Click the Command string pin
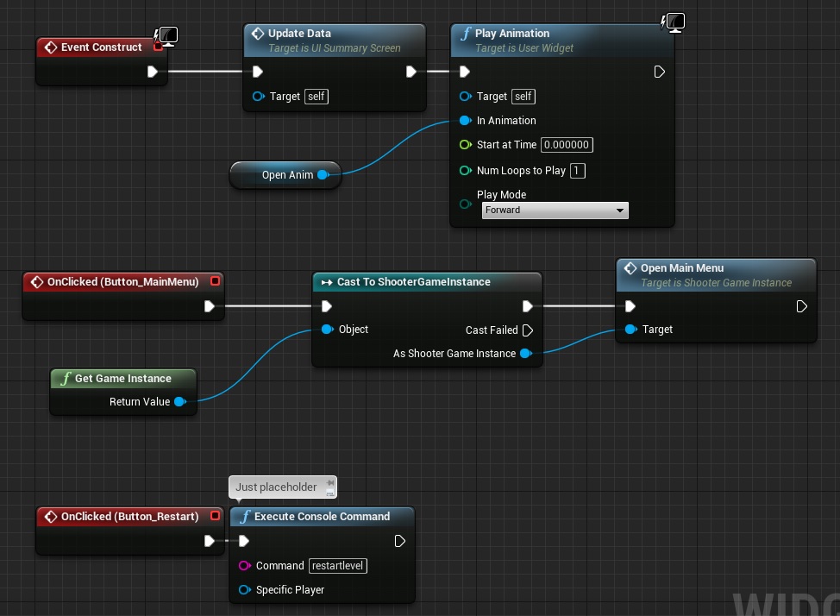The width and height of the screenshot is (840, 616). (245, 566)
